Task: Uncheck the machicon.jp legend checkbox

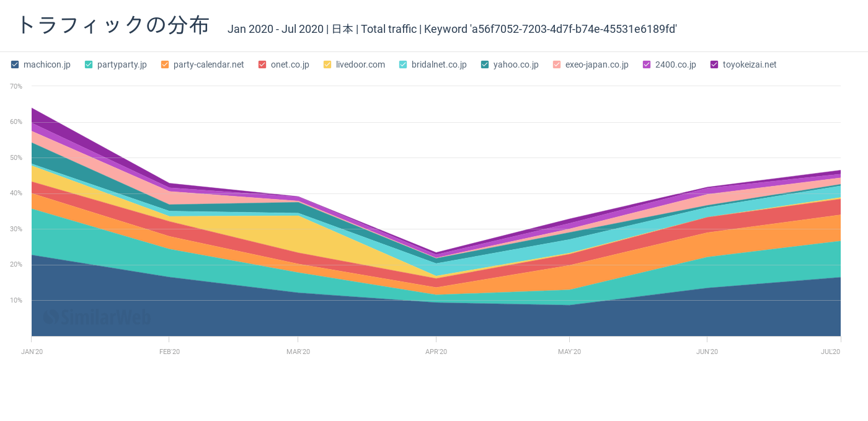Action: click(x=15, y=64)
